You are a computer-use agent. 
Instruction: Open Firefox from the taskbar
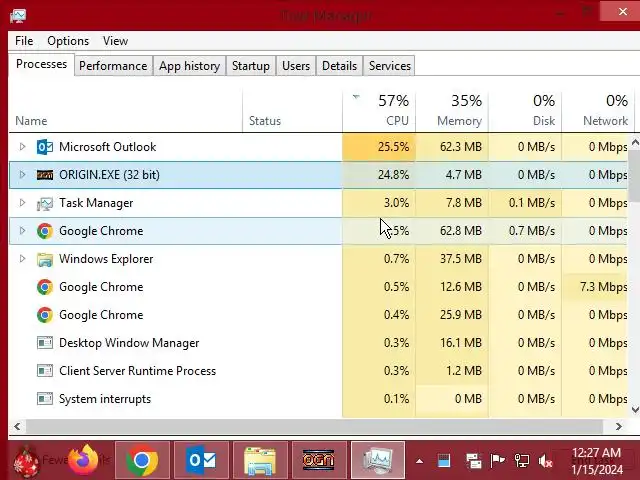[x=83, y=460]
